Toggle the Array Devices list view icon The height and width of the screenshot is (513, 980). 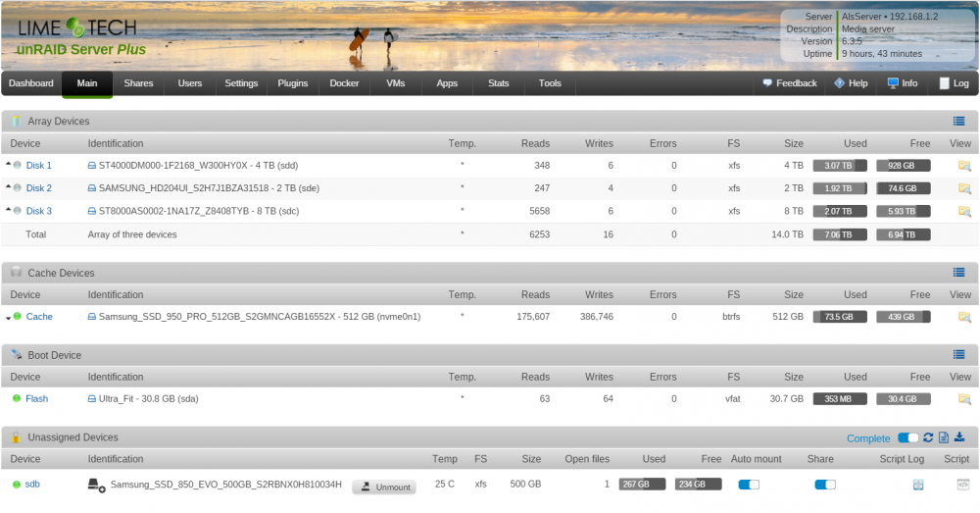point(958,122)
